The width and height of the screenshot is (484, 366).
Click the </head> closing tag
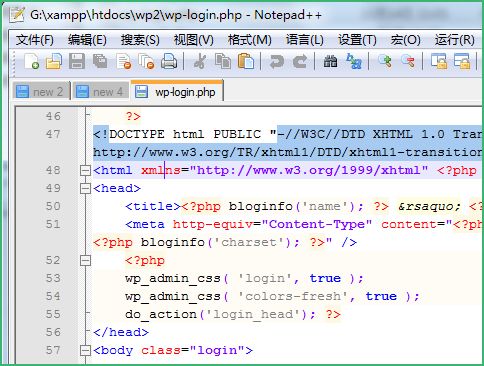[121, 332]
